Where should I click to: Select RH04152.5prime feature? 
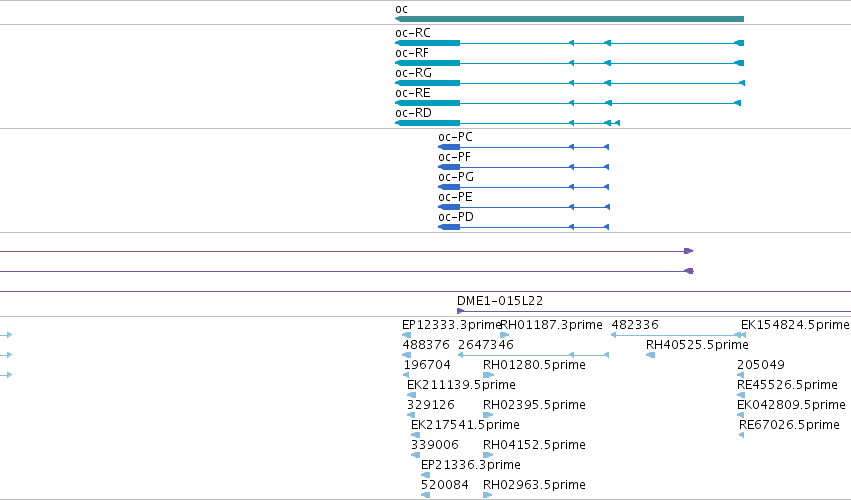pos(535,445)
